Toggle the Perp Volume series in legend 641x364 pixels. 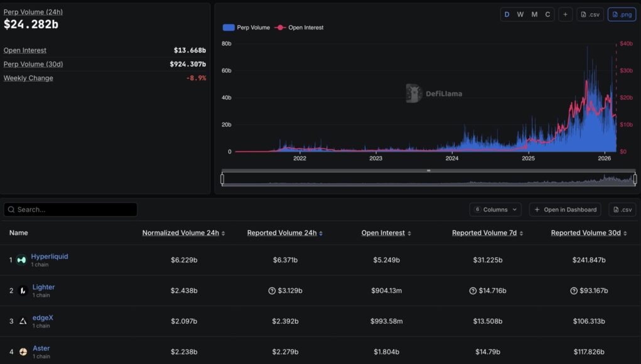point(246,28)
